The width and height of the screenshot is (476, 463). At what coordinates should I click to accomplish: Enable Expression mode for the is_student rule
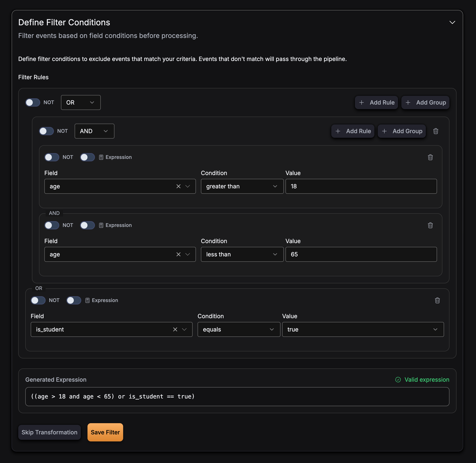pos(74,300)
